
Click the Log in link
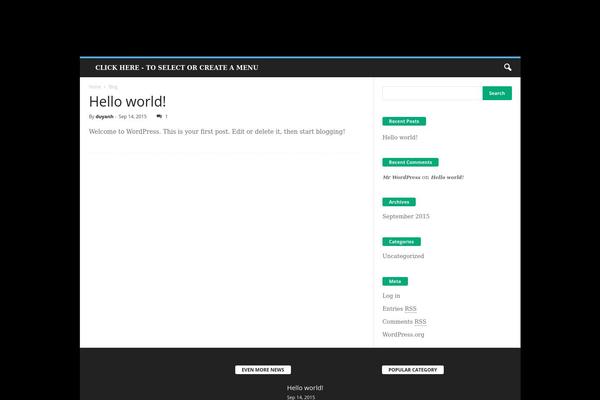(x=391, y=296)
